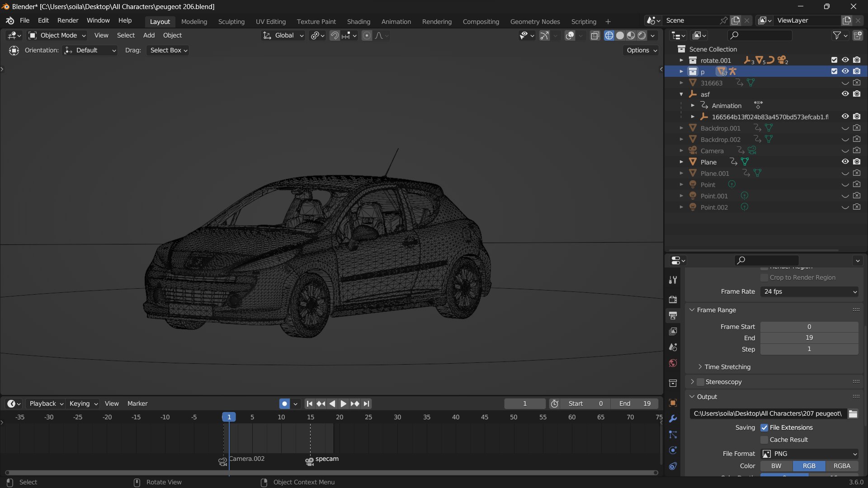Open the Add menu in viewport header
This screenshot has height=488, width=868.
[x=149, y=35]
